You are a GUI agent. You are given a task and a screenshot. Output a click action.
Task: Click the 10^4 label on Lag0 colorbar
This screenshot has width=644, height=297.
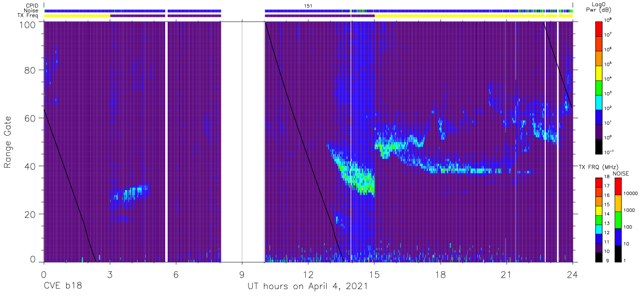click(608, 79)
